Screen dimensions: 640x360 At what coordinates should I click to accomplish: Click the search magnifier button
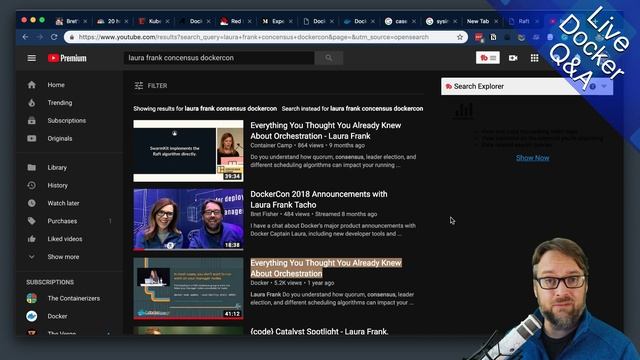point(329,58)
